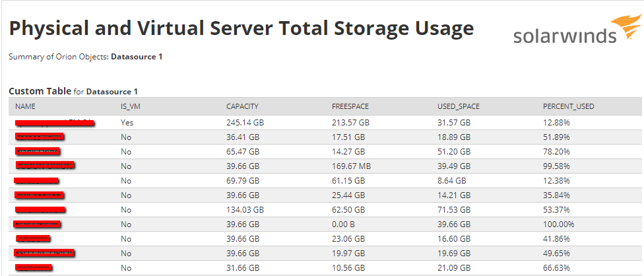Sort table by NAME column header
Image resolution: width=644 pixels, height=276 pixels.
click(x=25, y=106)
